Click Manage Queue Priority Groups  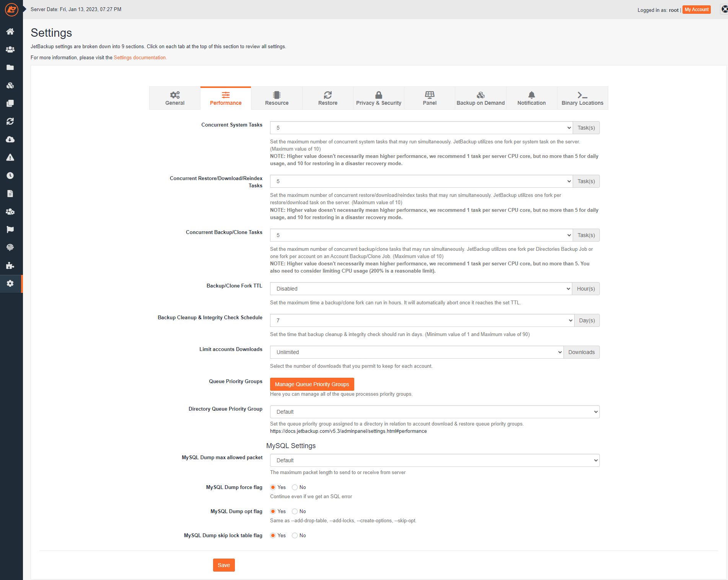click(312, 384)
